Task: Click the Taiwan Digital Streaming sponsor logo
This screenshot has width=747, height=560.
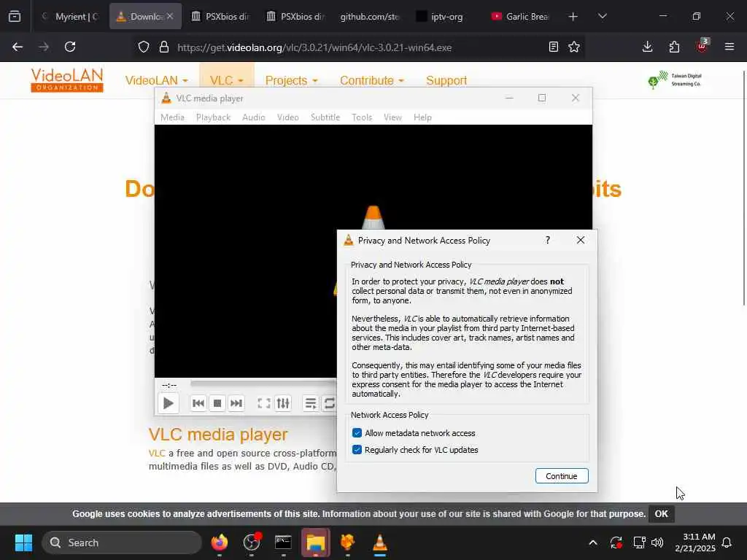Action: point(675,79)
